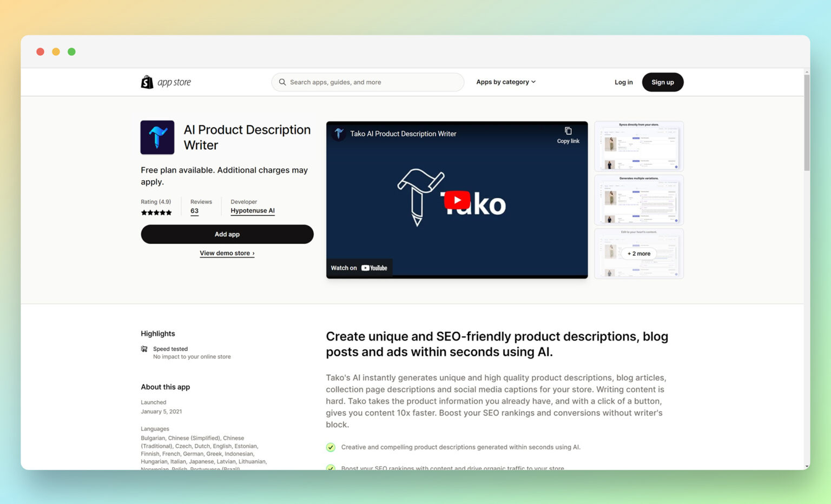This screenshot has width=831, height=504.
Task: Open the 63 reviews link
Action: click(x=195, y=211)
